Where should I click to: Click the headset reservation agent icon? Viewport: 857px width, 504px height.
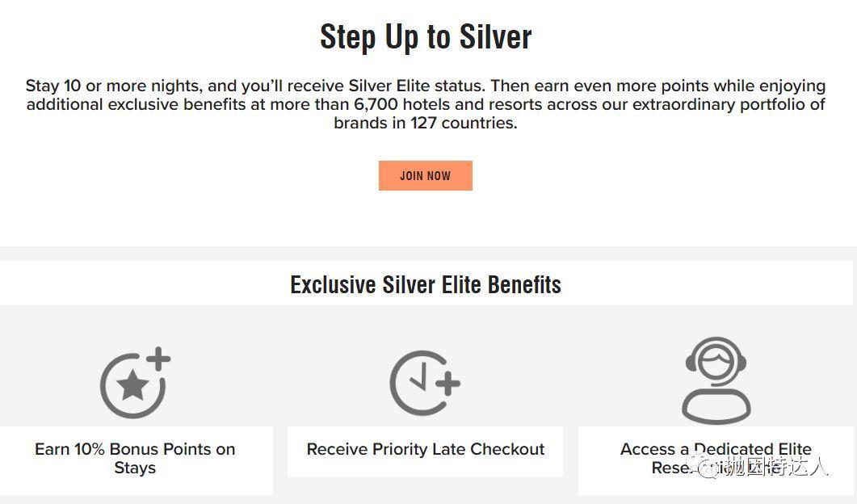tap(716, 380)
